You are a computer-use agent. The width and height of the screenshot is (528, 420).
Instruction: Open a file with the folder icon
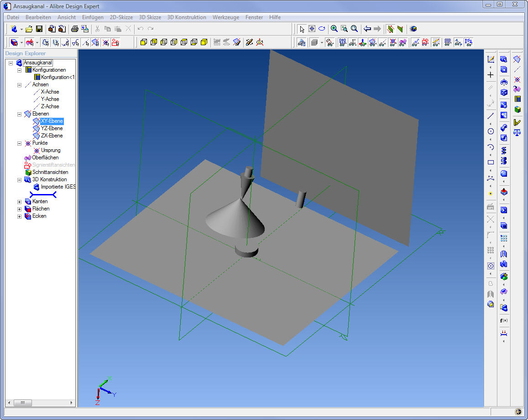(x=29, y=29)
